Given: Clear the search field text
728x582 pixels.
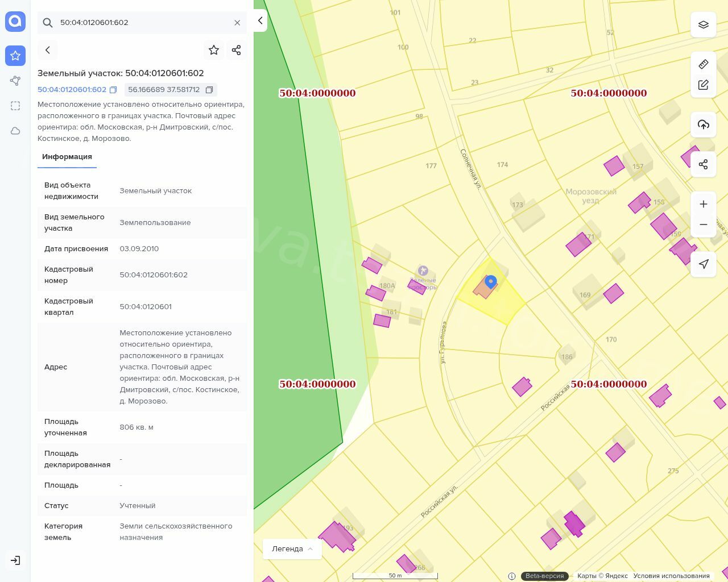Looking at the screenshot, I should pyautogui.click(x=237, y=23).
